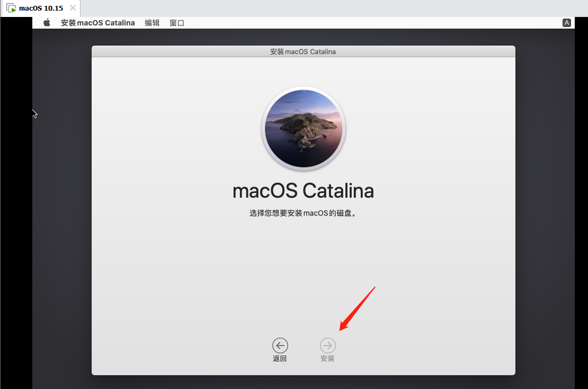Click the 返回 back arrow button
This screenshot has height=389, width=588.
tap(280, 346)
